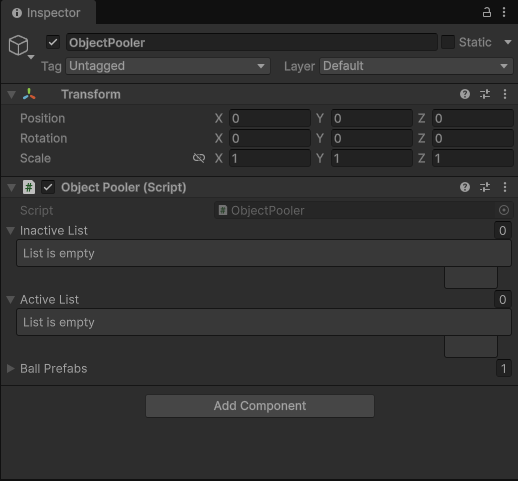Disable the Object Pooler script component checkbox

tap(48, 187)
